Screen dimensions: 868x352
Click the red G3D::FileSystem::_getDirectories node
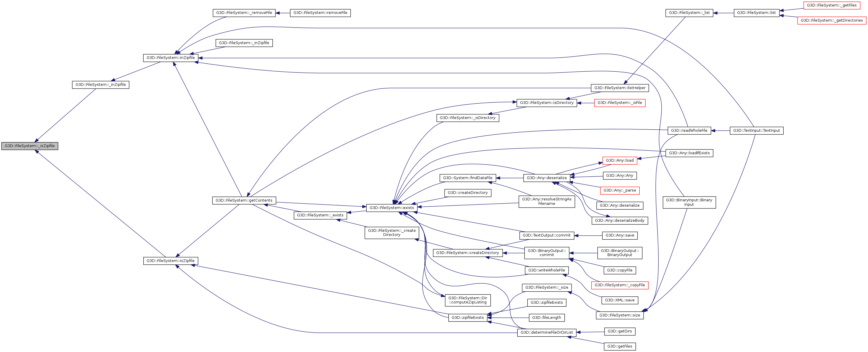click(x=832, y=20)
